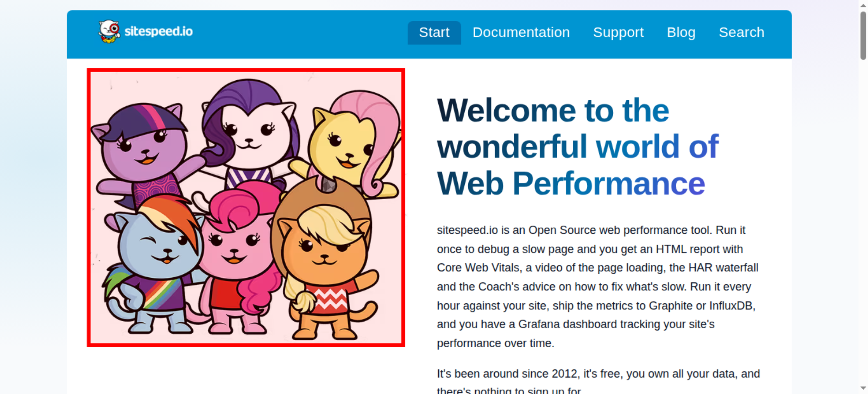Click the vertical scrollbar thumb
The height and width of the screenshot is (394, 868).
(863, 36)
